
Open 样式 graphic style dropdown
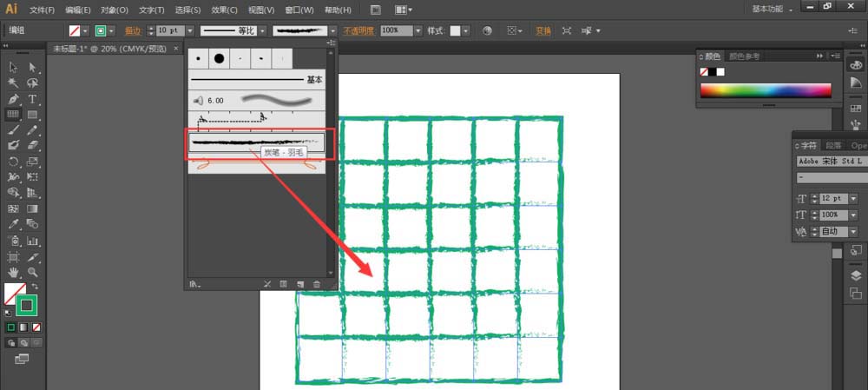(465, 31)
